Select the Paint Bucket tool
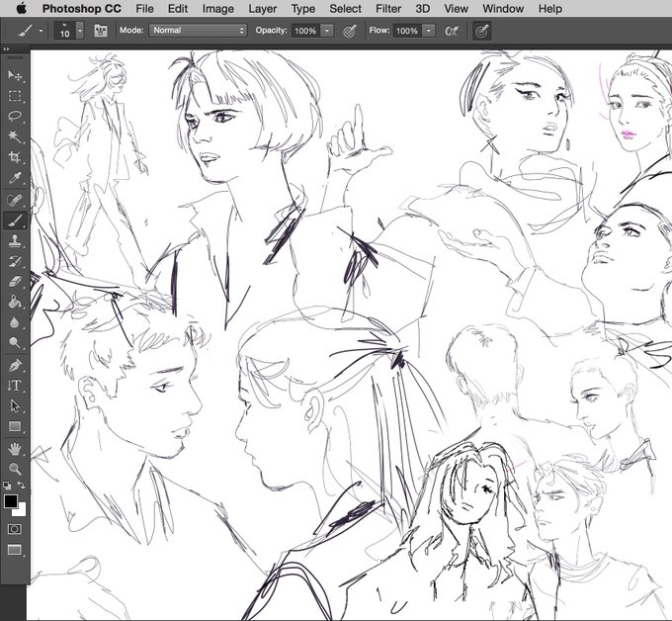This screenshot has height=621, width=672. (x=15, y=302)
